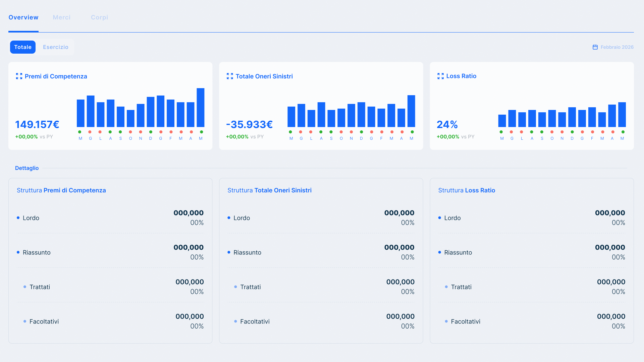Enable the Esercizio view mode
The image size is (644, 362).
click(55, 47)
